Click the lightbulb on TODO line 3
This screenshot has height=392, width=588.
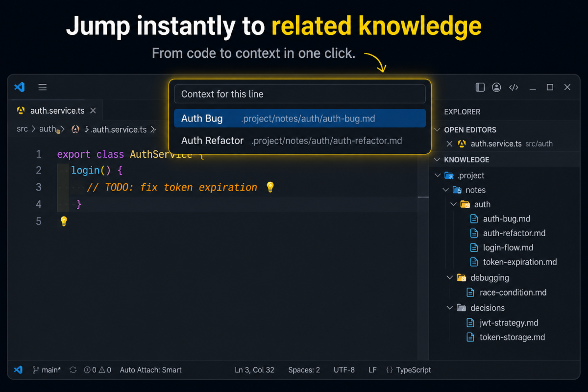[x=270, y=187]
